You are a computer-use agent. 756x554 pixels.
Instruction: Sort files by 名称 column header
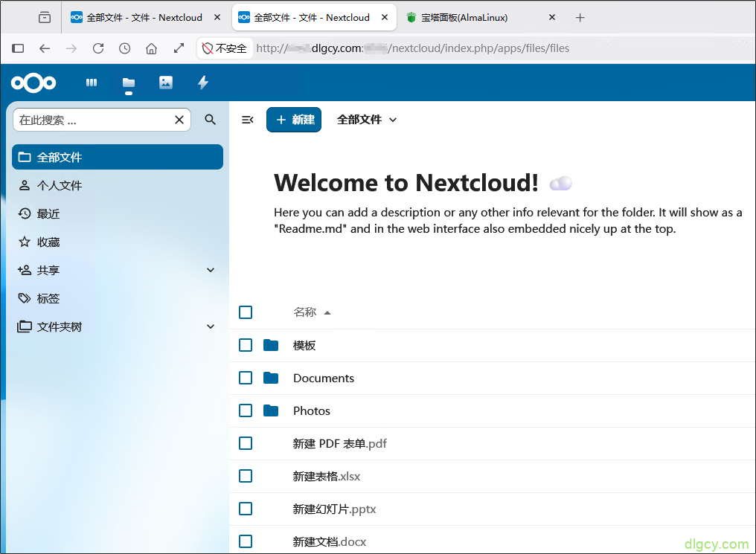pyautogui.click(x=312, y=312)
